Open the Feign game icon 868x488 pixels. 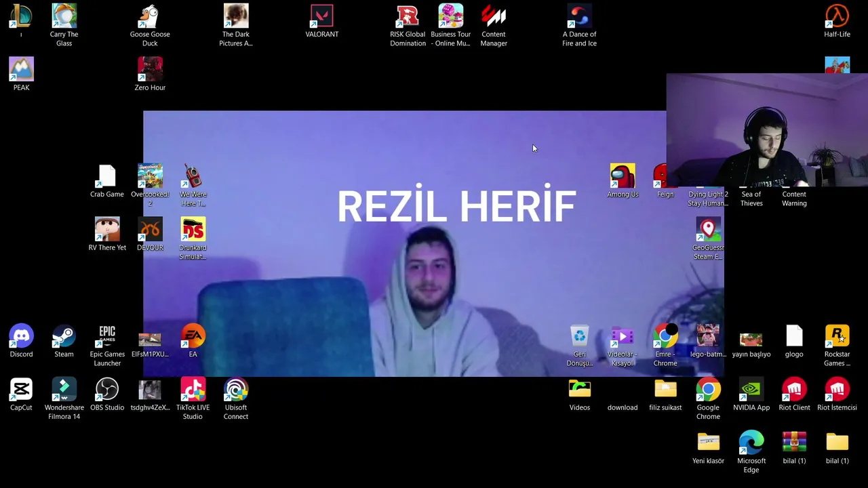[660, 176]
